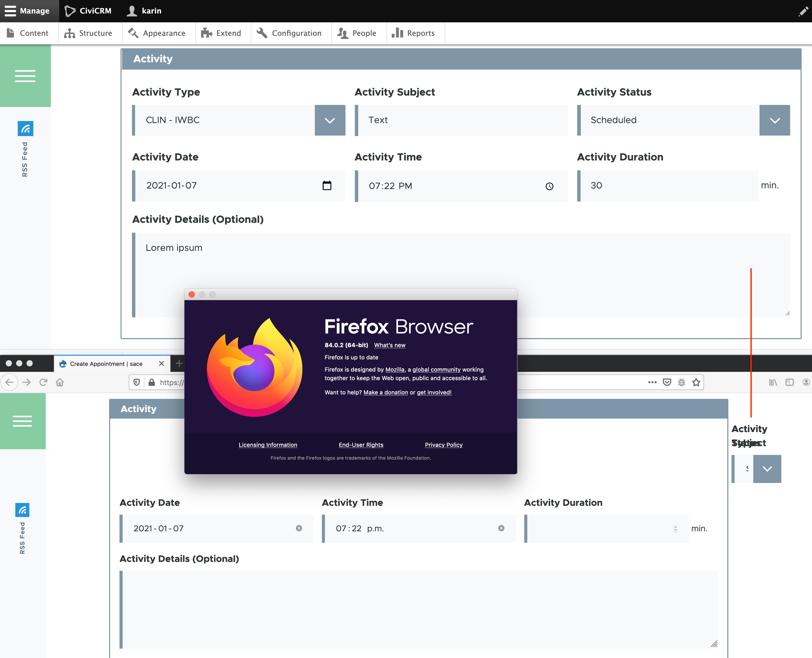Open the Mozilla link
The height and width of the screenshot is (658, 812).
click(395, 370)
